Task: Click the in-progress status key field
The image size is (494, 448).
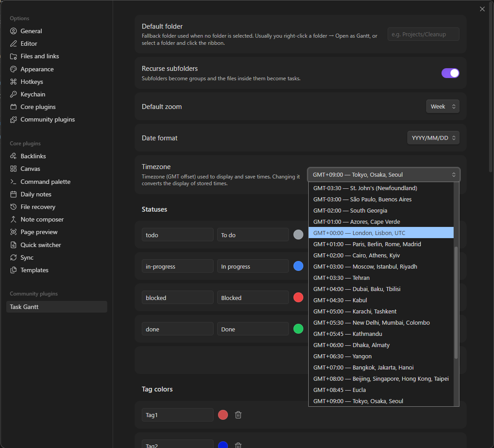Action: coord(177,266)
